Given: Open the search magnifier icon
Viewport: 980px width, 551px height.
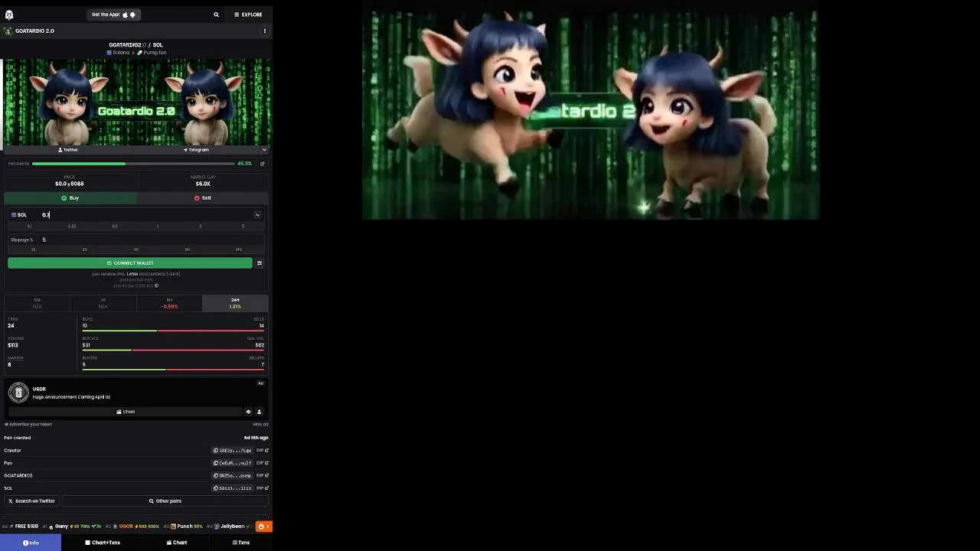Looking at the screenshot, I should (x=216, y=15).
